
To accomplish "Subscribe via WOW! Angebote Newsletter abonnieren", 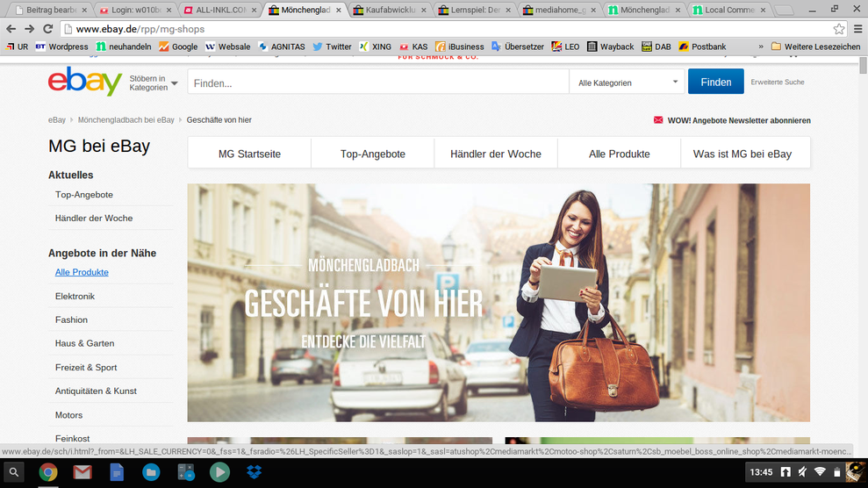I will (732, 120).
